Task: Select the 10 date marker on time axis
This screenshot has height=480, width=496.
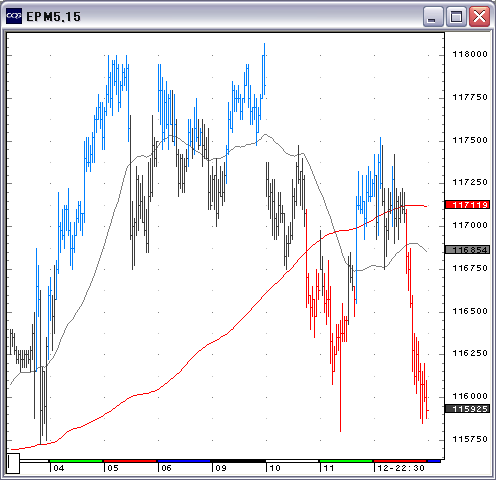Action: (x=275, y=468)
